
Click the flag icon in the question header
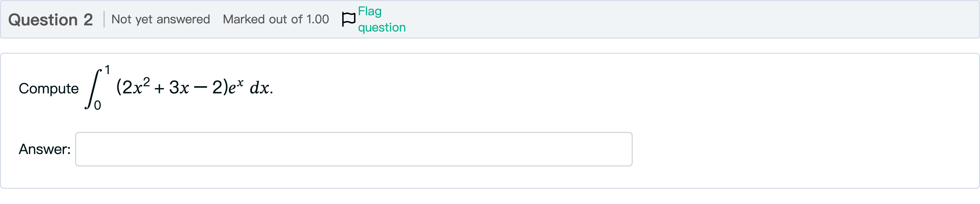[x=348, y=19]
